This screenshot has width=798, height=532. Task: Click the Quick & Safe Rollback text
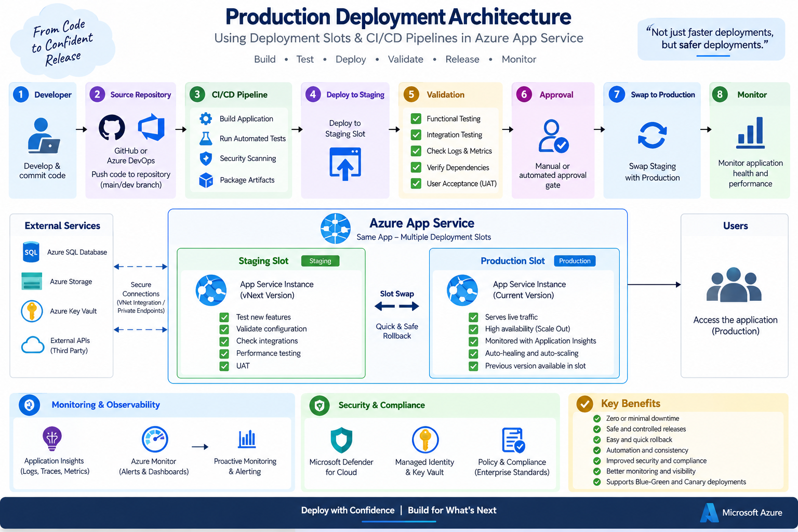click(397, 331)
